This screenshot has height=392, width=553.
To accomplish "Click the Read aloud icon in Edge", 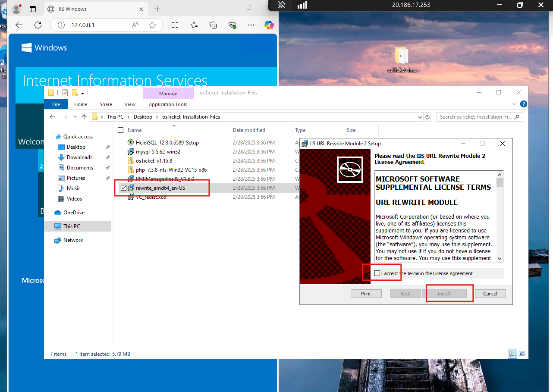I will (135, 25).
